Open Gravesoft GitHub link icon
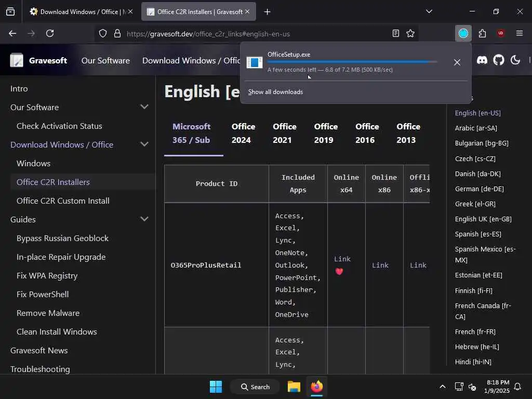The image size is (532, 399). [498, 60]
